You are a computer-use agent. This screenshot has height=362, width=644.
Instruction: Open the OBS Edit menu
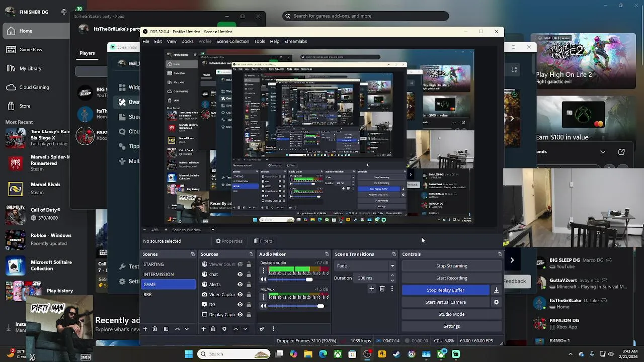coord(158,42)
